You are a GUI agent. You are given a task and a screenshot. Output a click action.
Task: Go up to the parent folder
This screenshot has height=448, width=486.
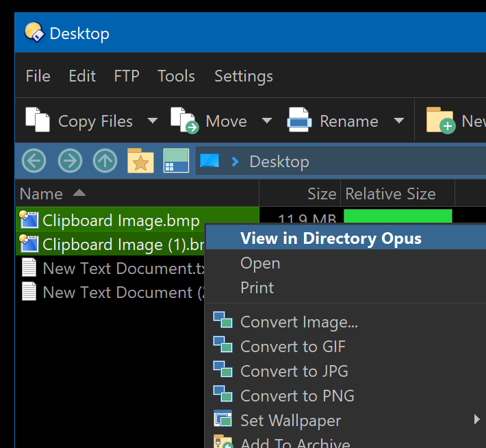click(105, 161)
